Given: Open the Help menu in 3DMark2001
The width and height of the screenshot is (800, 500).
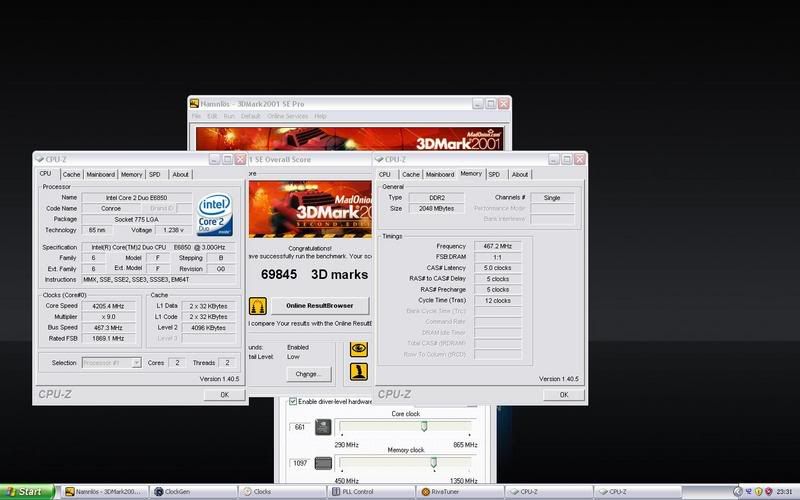Looking at the screenshot, I should point(320,116).
